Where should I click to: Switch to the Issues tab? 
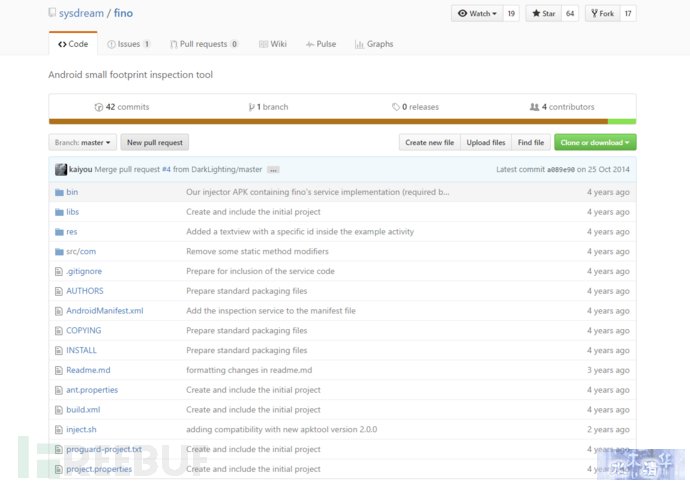click(x=128, y=44)
